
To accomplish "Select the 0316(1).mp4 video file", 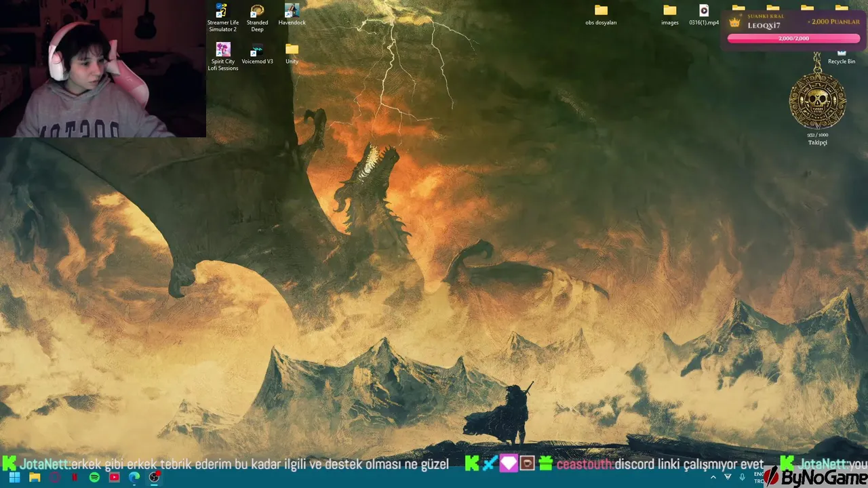I will 704,15.
